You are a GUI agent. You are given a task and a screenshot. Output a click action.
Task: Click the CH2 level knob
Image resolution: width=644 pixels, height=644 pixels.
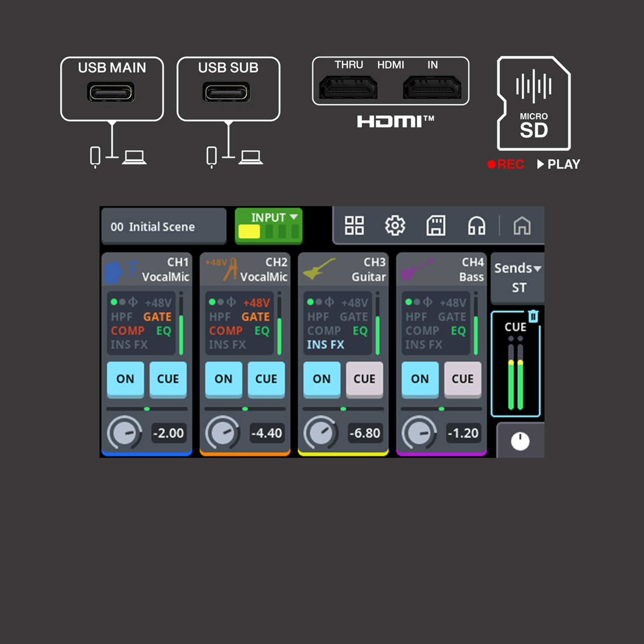click(x=222, y=432)
